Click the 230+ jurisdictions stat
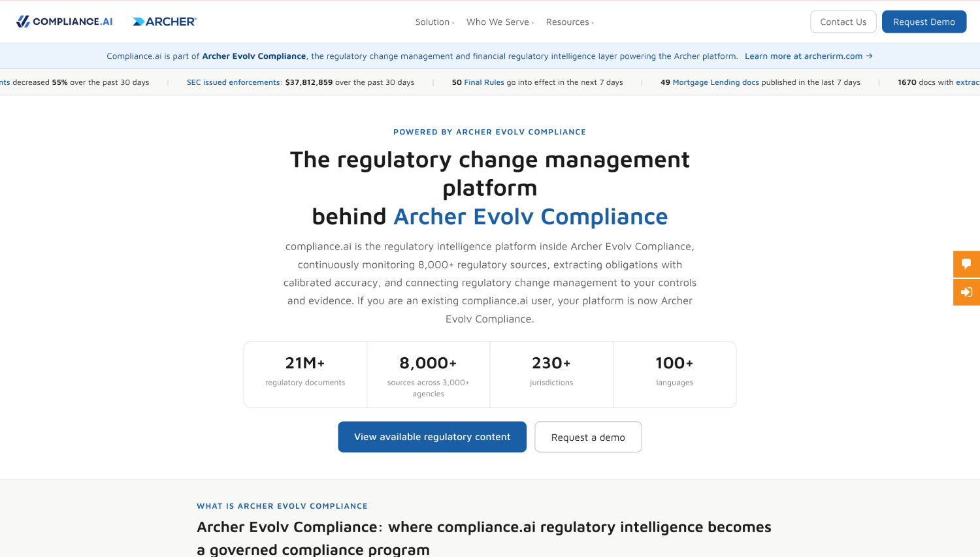Screen dimensions: 980x557 551,374
